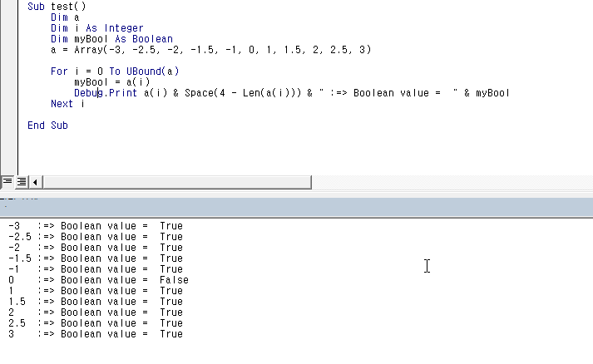Click the code pane left margin indicator bar
Screen dimensions: 593x364
tap(8, 87)
